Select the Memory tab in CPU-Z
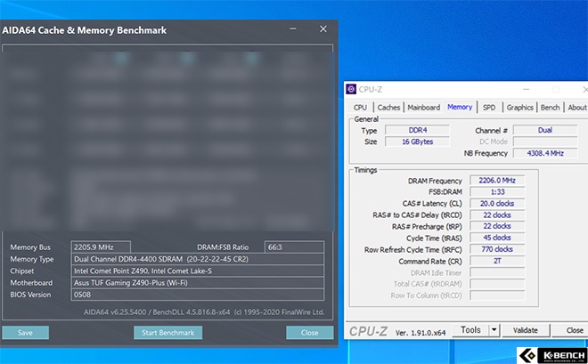The width and height of the screenshot is (588, 364). pos(460,107)
